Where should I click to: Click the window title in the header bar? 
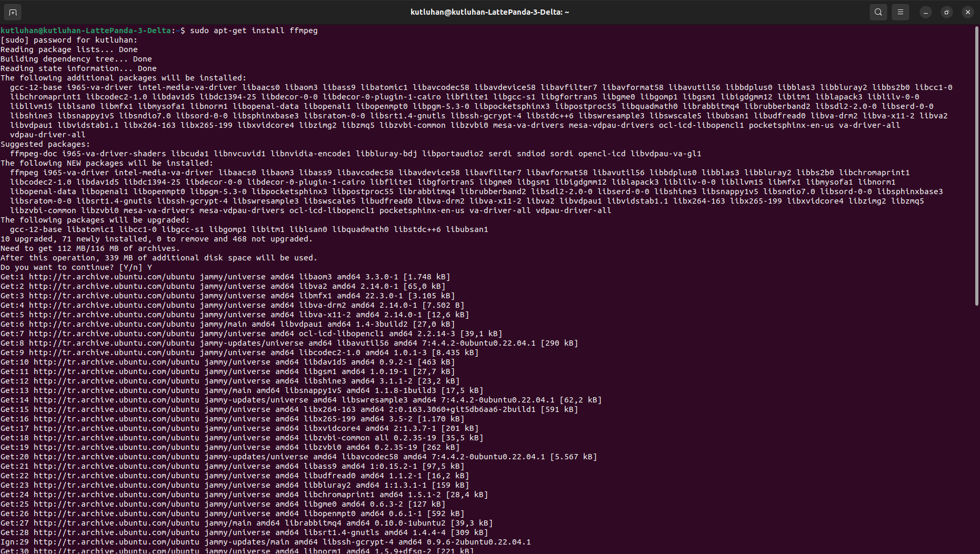coord(489,12)
